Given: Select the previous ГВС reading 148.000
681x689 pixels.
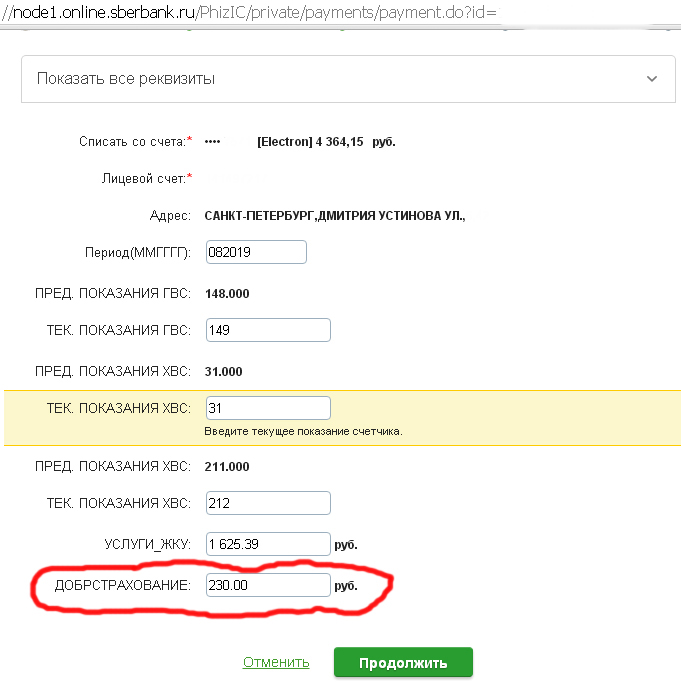Looking at the screenshot, I should point(226,294).
